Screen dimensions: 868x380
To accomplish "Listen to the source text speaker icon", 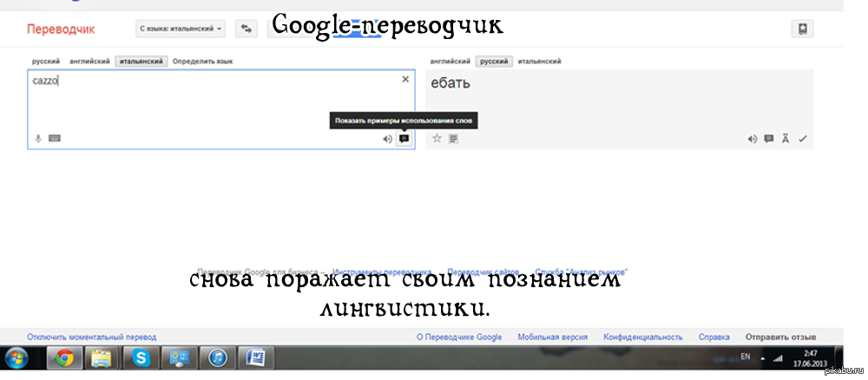I will pos(387,139).
